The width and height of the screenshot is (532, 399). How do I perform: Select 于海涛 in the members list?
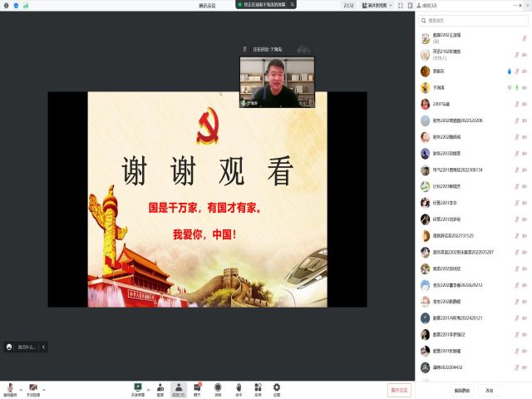[x=473, y=87]
